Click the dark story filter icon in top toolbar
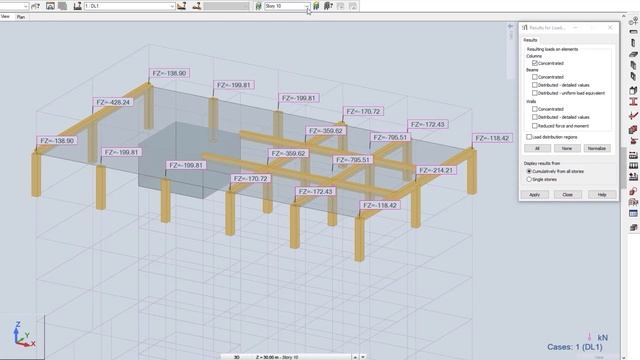The image size is (640, 360). [328, 6]
